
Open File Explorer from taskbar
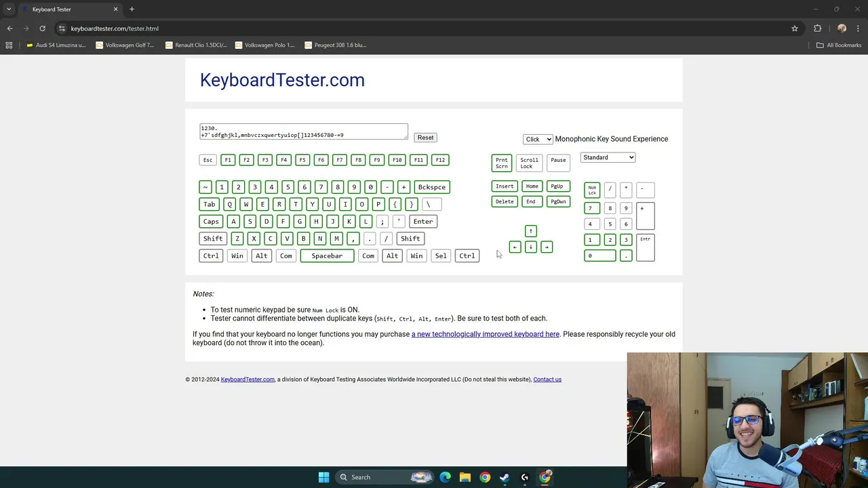tap(465, 477)
